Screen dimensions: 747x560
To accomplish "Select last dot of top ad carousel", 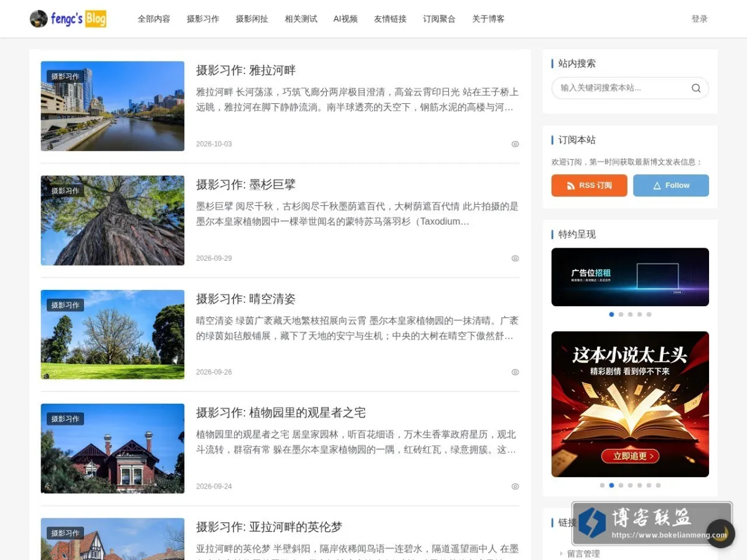I will (649, 314).
